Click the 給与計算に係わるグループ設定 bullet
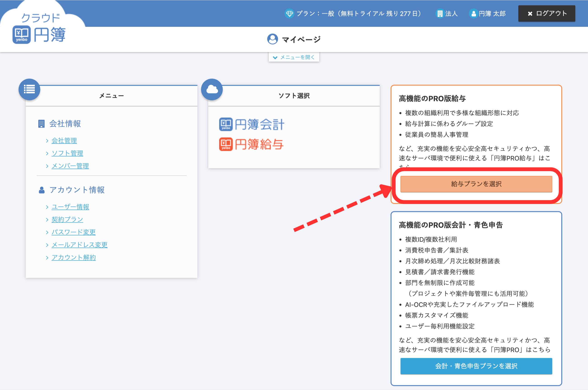The height and width of the screenshot is (390, 588). (449, 124)
